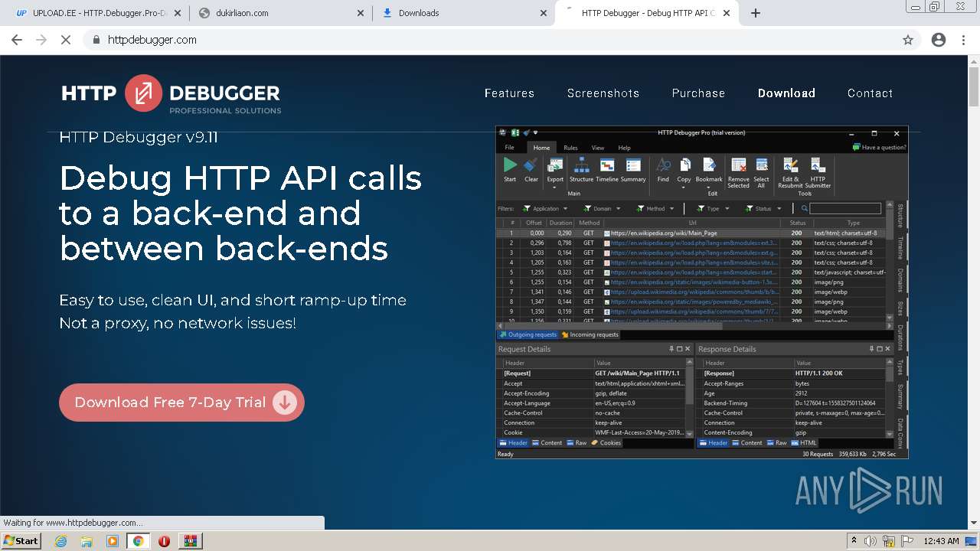This screenshot has width=980, height=551.
Task: Switch to the Downloads tab
Action: (x=464, y=13)
